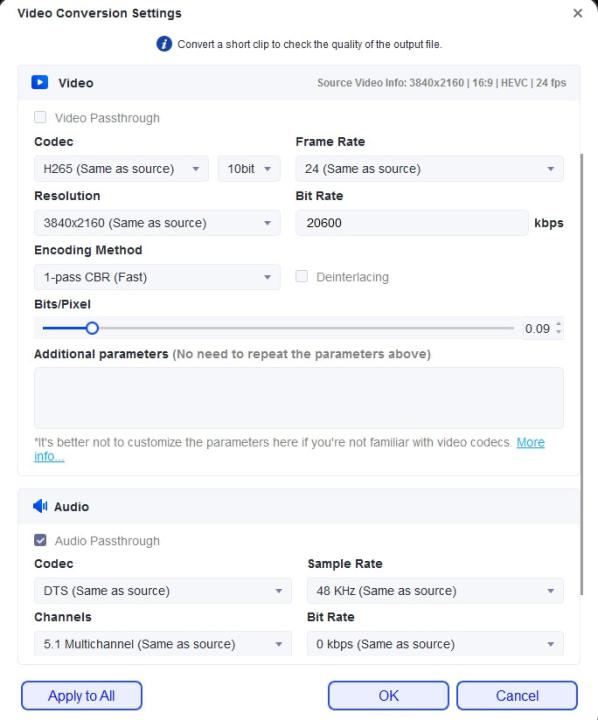Toggle the Deinterlacing checkbox
This screenshot has height=720, width=598.
(302, 276)
